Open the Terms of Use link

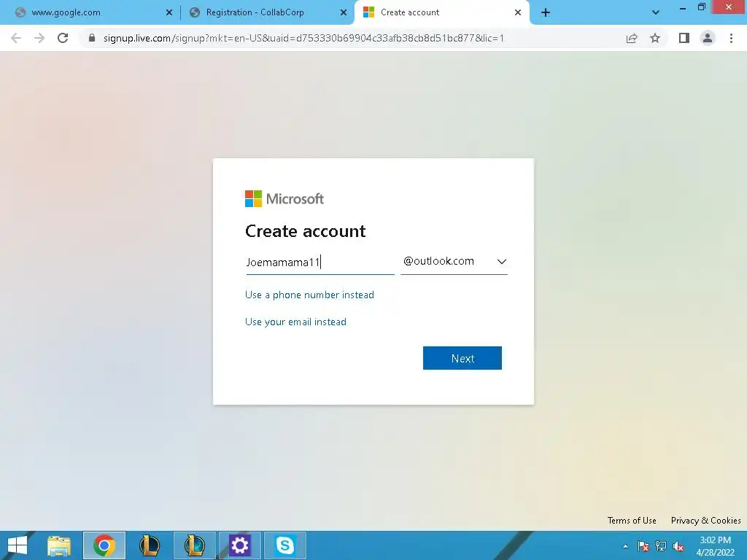pyautogui.click(x=632, y=521)
